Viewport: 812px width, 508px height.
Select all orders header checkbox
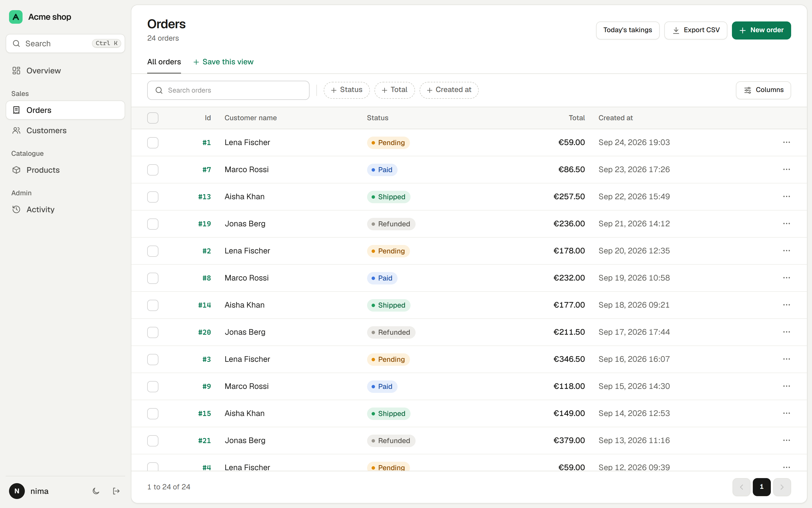(x=153, y=118)
